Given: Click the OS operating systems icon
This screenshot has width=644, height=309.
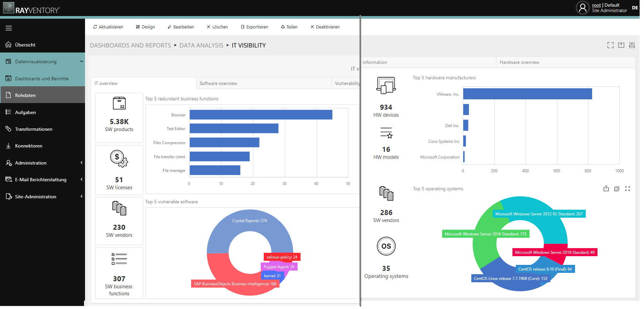Looking at the screenshot, I should pos(386,246).
